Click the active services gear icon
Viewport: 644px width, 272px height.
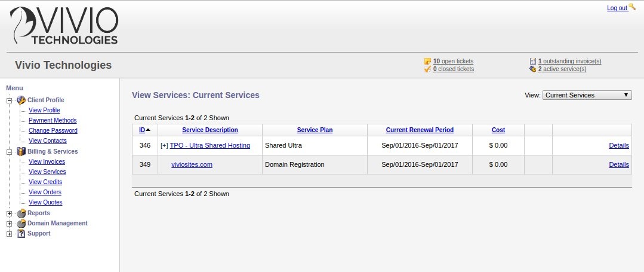pyautogui.click(x=533, y=69)
